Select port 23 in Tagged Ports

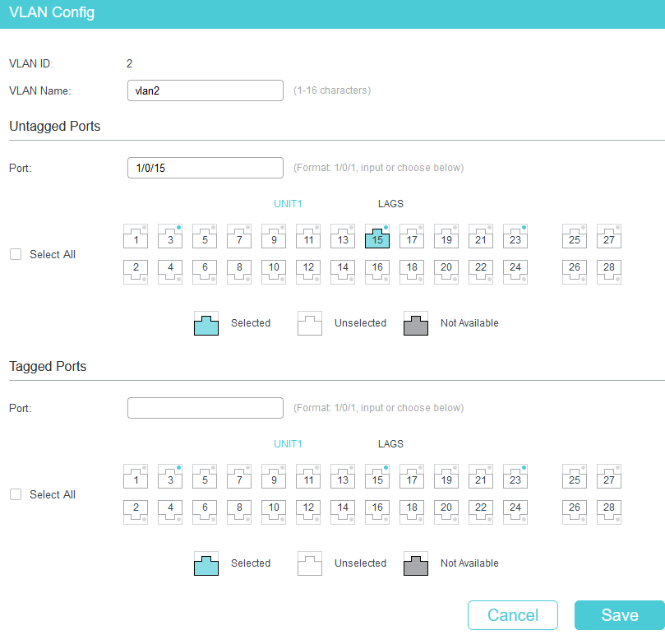pos(515,476)
